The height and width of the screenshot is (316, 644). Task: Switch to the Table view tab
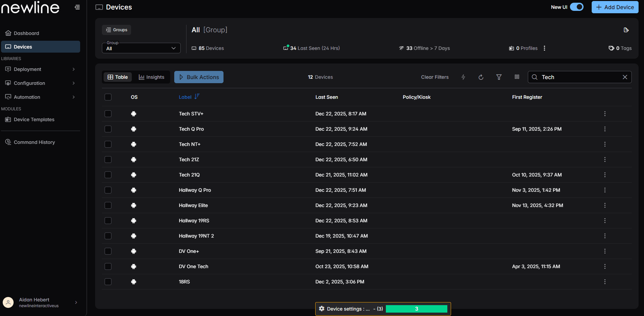[x=118, y=77]
